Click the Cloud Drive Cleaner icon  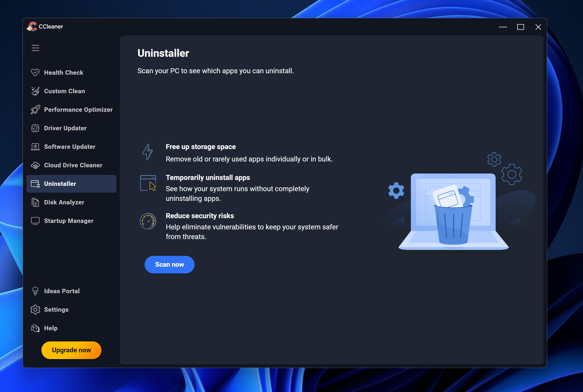35,165
